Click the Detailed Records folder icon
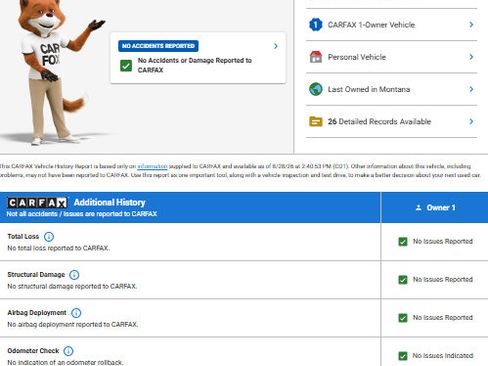The image size is (488, 366). pyautogui.click(x=315, y=121)
